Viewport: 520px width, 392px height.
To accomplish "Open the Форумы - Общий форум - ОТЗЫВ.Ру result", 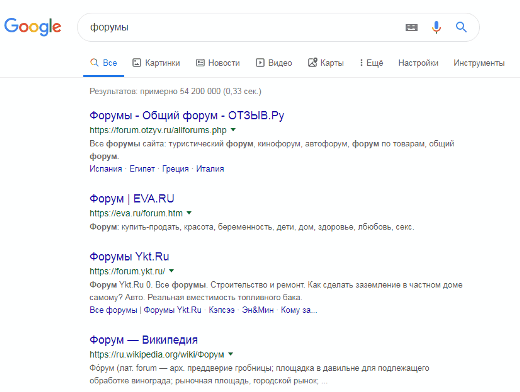I will coord(187,115).
